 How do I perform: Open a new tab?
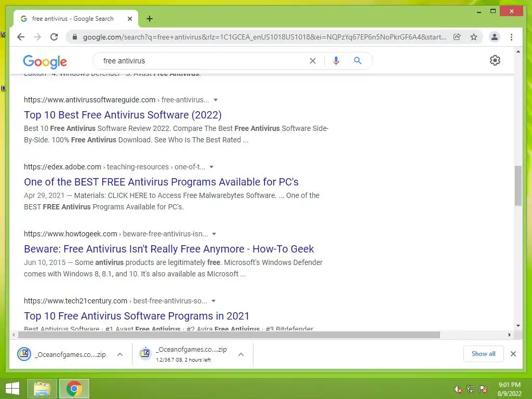(149, 19)
